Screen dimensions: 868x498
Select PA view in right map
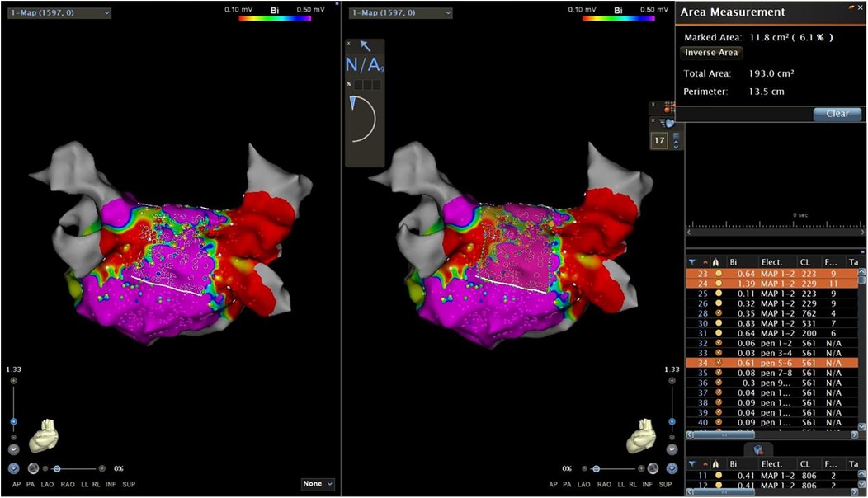[568, 485]
